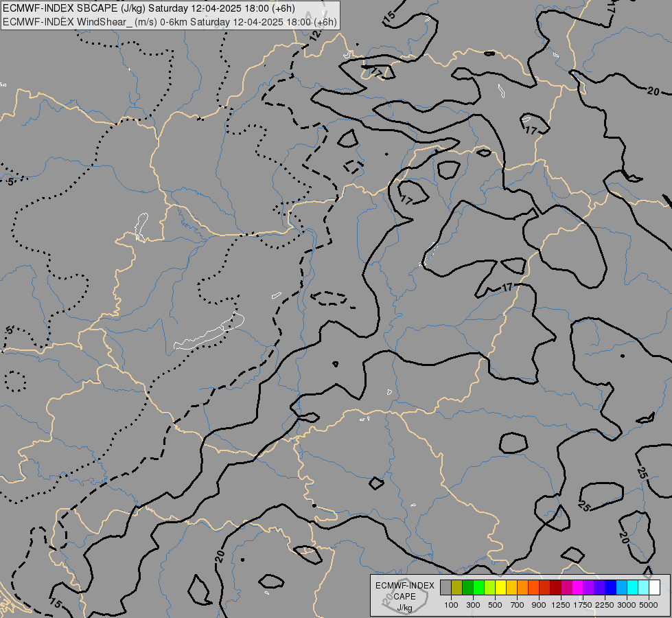
Task: Pick the pinkish crimson legend swatch
Action: point(567,587)
